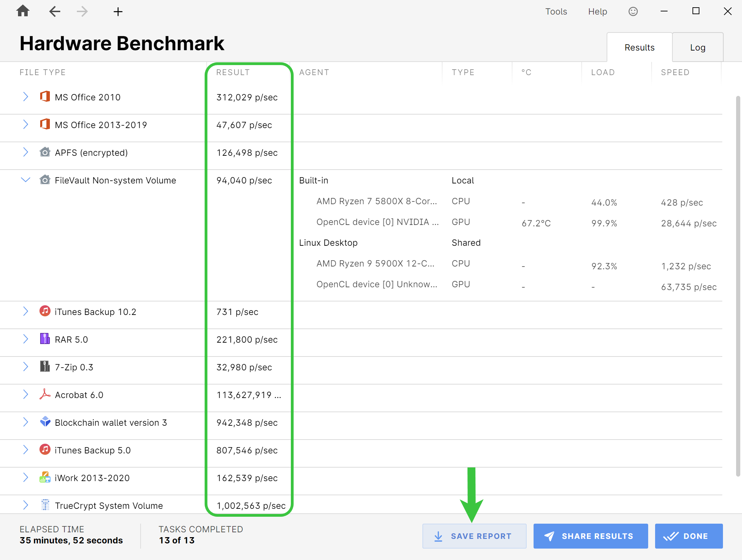Click the FileVault Non-system Volume icon
Screen dimensions: 742x560
point(45,180)
